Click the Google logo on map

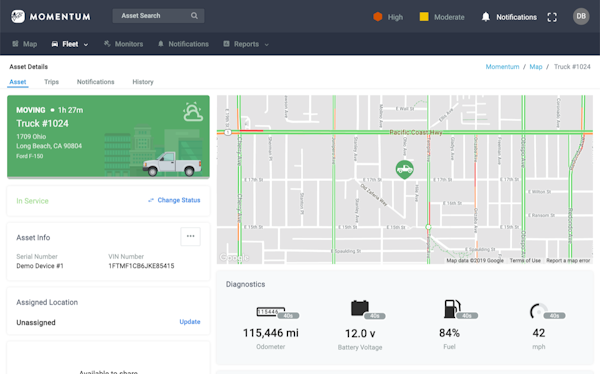click(234, 257)
